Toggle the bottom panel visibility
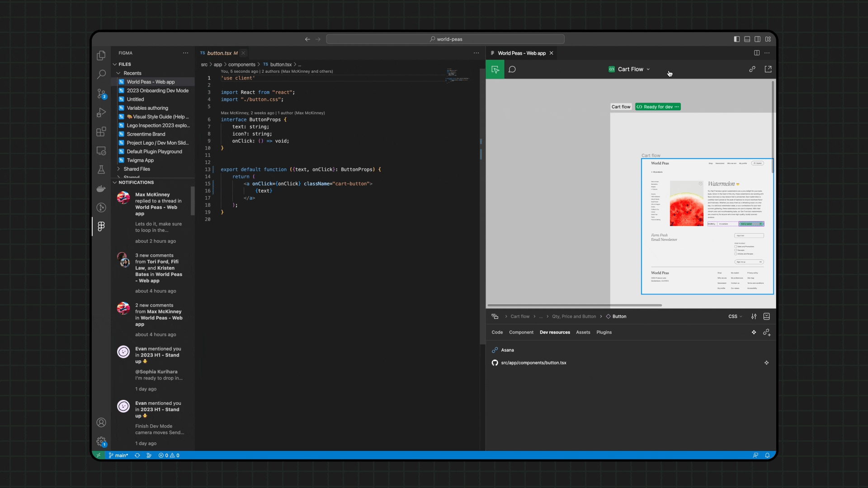 pyautogui.click(x=747, y=39)
